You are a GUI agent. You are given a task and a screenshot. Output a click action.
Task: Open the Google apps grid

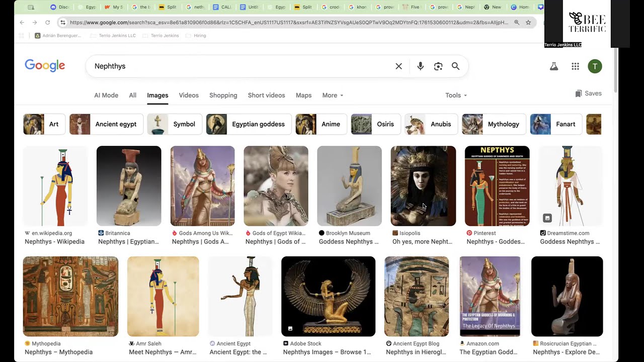(x=575, y=66)
